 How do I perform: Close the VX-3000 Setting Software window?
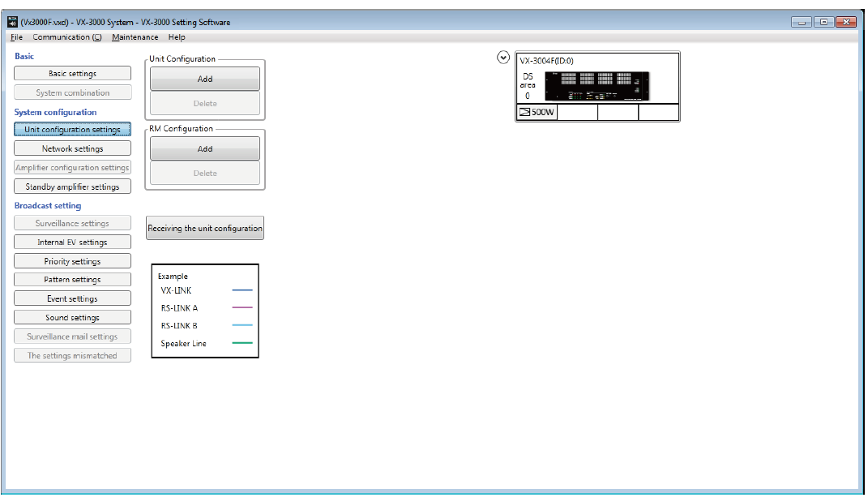[x=846, y=22]
